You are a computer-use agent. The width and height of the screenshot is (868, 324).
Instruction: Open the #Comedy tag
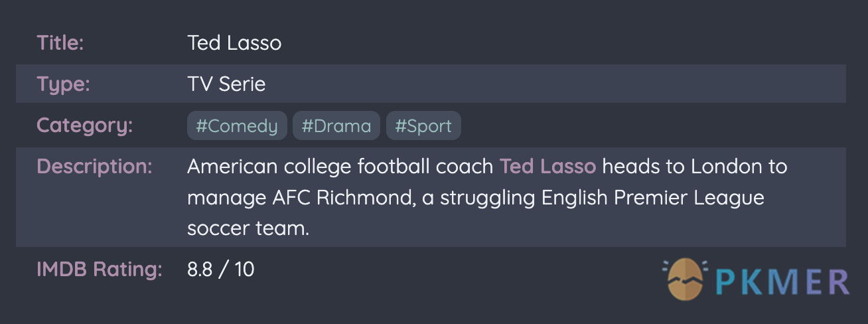[237, 125]
